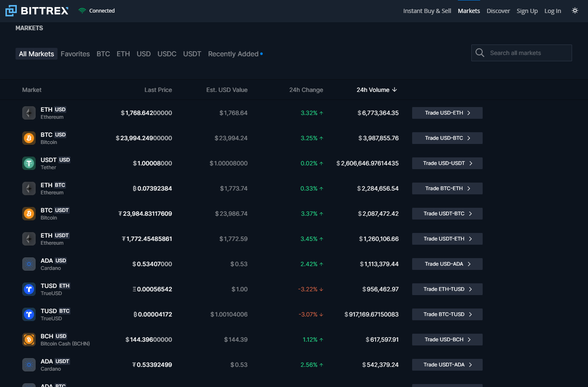Switch to the ETH markets tab
The height and width of the screenshot is (387, 588).
click(123, 54)
